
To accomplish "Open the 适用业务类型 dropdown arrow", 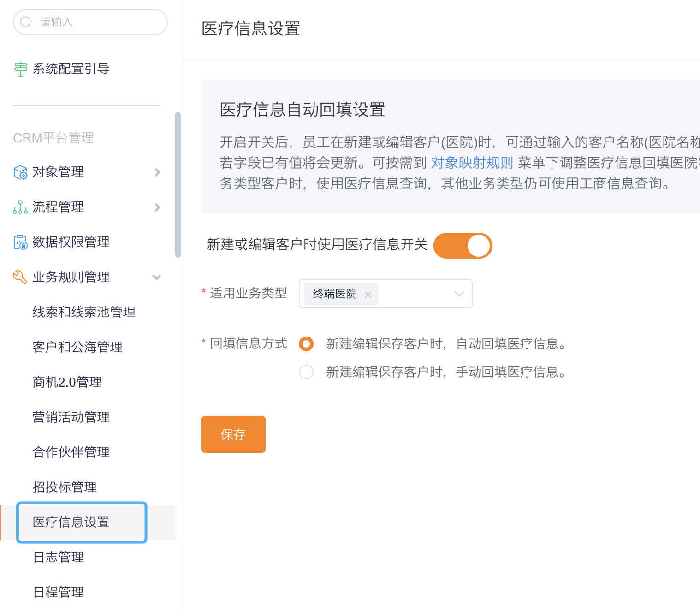I will coord(459,294).
